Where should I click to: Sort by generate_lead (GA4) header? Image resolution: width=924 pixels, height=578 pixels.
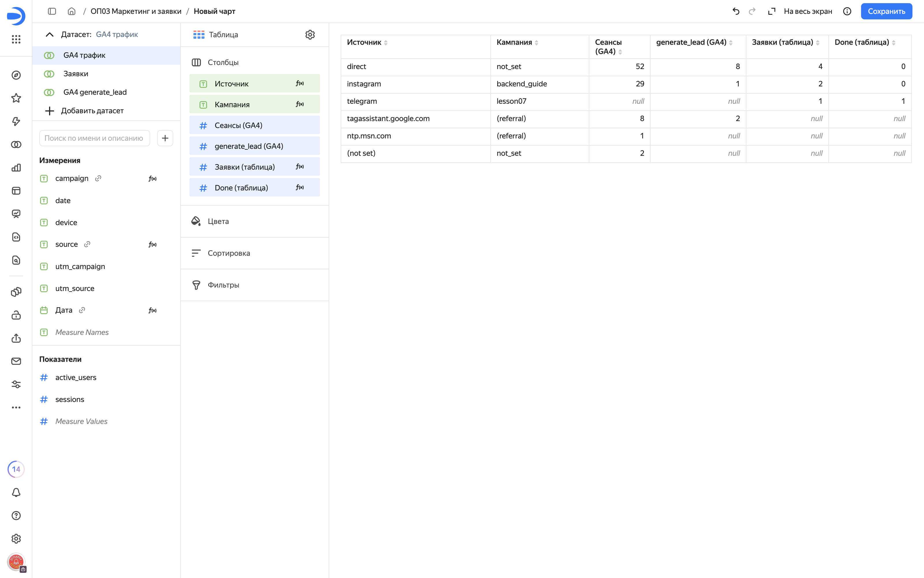[694, 42]
